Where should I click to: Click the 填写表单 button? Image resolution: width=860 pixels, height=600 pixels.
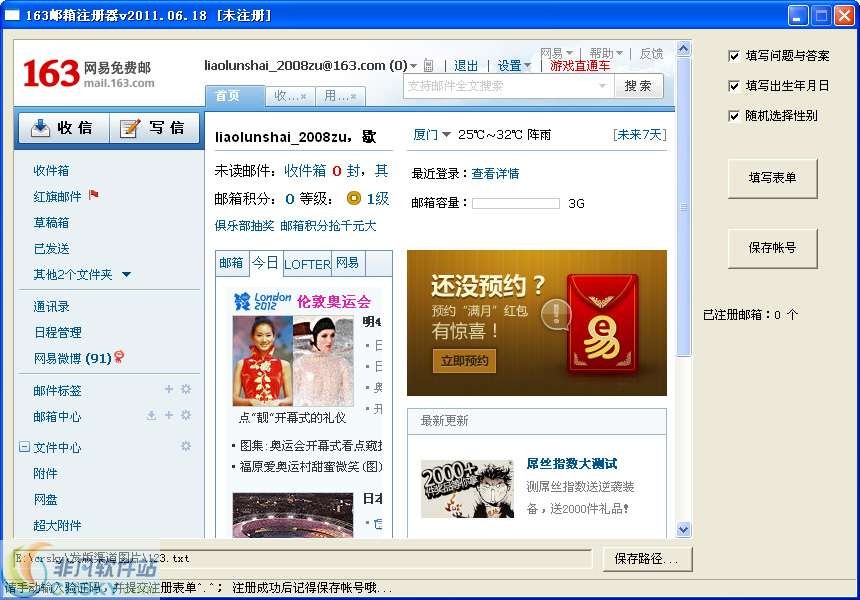coord(772,178)
